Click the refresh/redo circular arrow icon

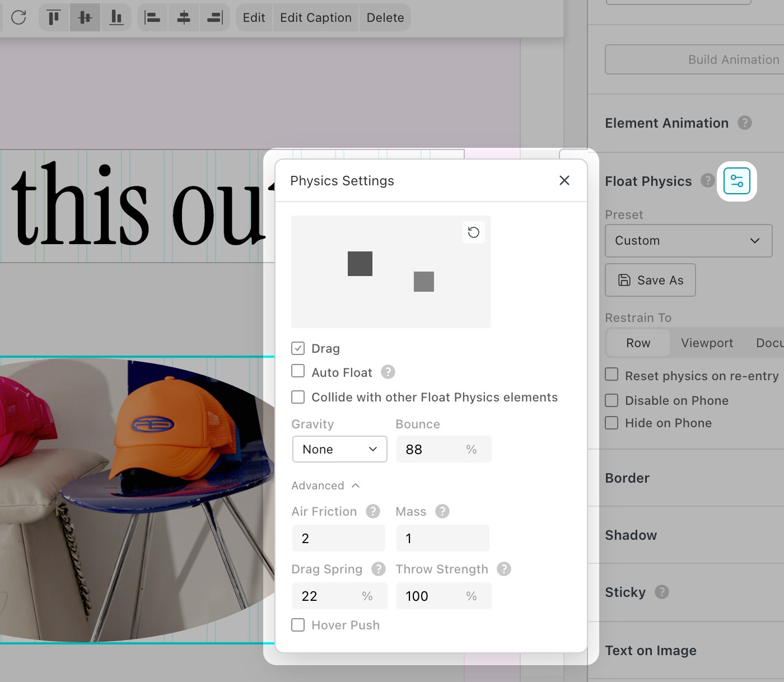click(18, 17)
